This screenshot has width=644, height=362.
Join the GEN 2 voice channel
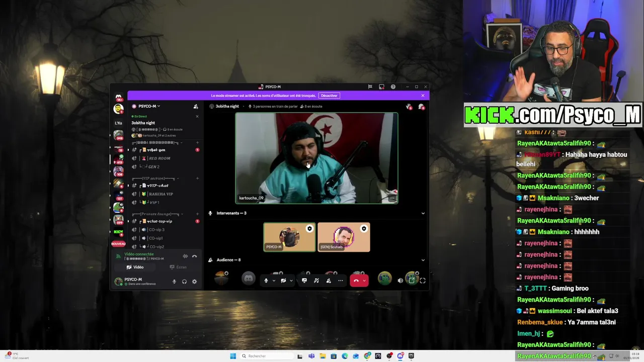pyautogui.click(x=166, y=167)
